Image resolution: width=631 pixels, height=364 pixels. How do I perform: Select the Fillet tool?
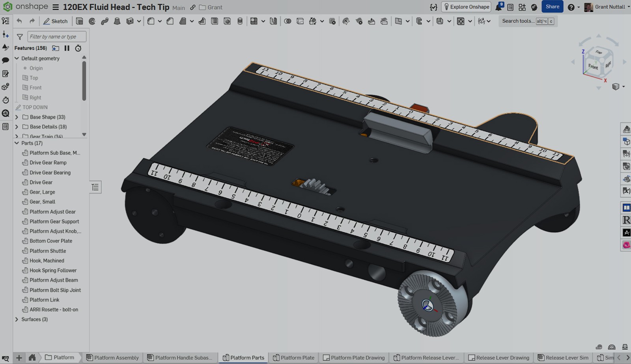(x=151, y=21)
